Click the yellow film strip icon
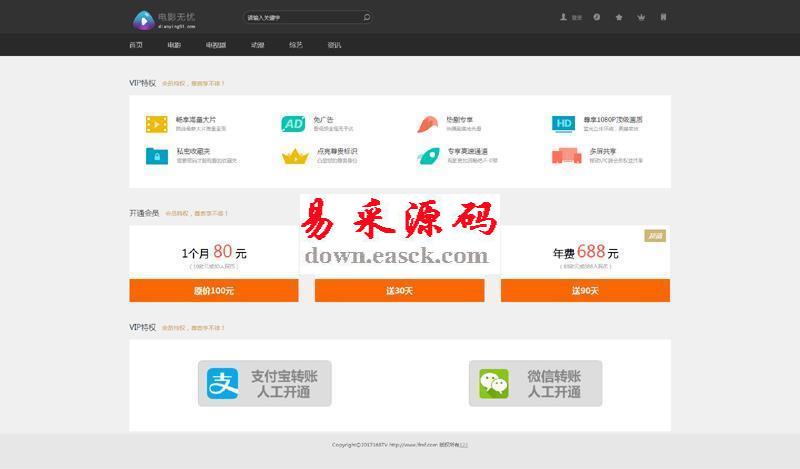Screen dimensions: 800x469 coord(157,124)
